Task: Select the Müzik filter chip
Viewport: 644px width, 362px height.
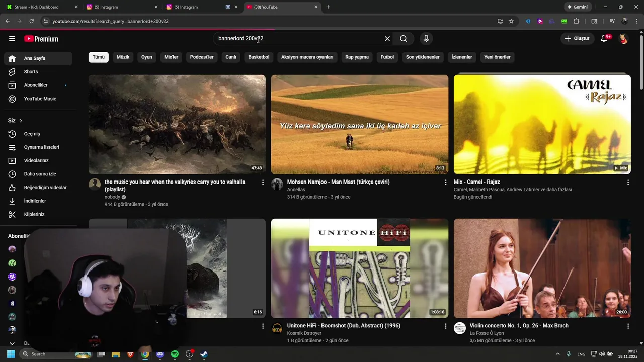Action: click(123, 57)
